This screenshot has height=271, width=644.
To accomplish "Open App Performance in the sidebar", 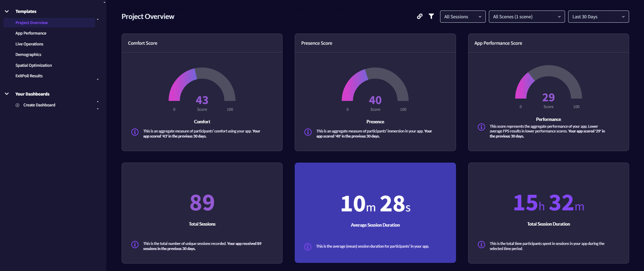I will click(x=31, y=33).
